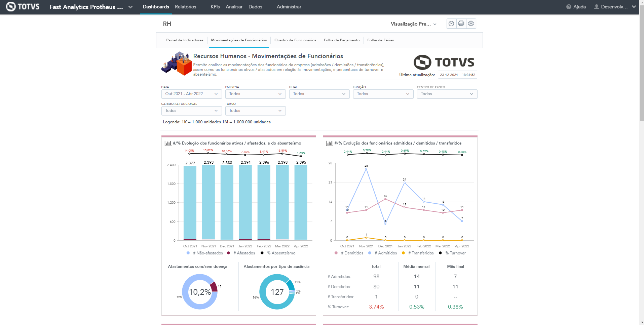Viewport: 644px width, 325px height.
Task: Toggle the # Demitidos legend series
Action: click(351, 253)
